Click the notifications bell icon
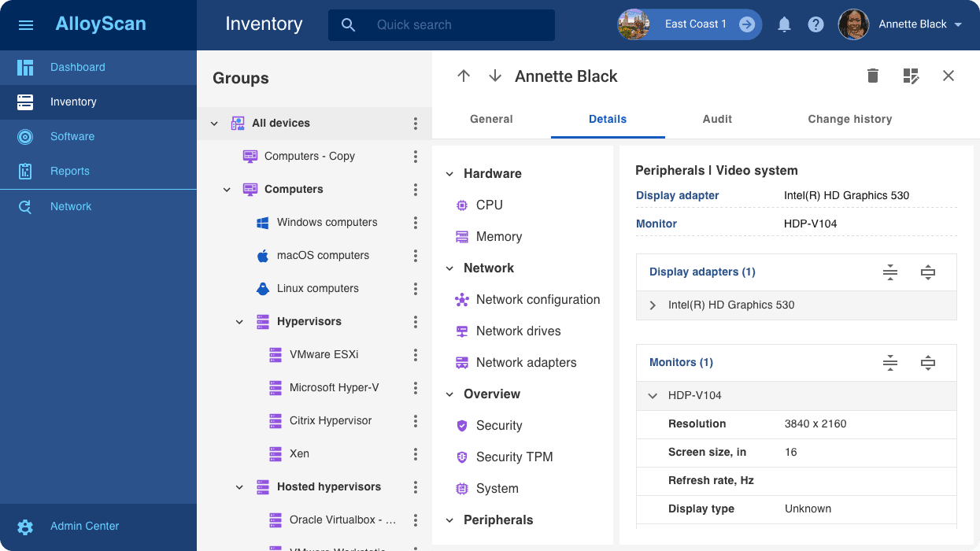The width and height of the screenshot is (980, 551). 784,24
